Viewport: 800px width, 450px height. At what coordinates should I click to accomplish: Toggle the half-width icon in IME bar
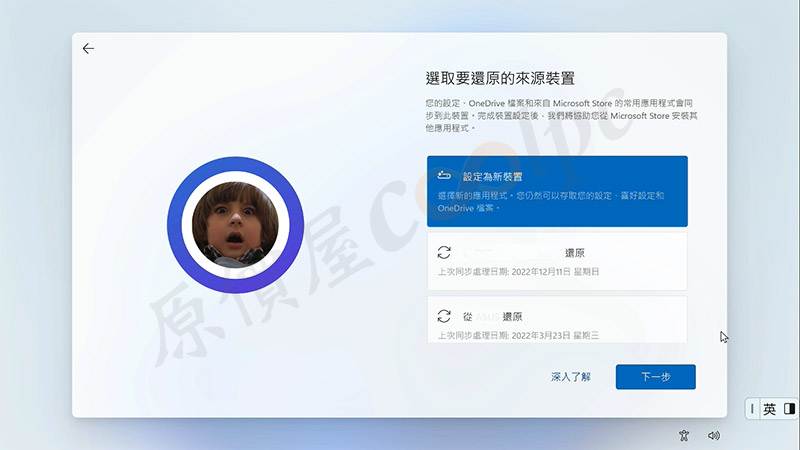coord(790,409)
